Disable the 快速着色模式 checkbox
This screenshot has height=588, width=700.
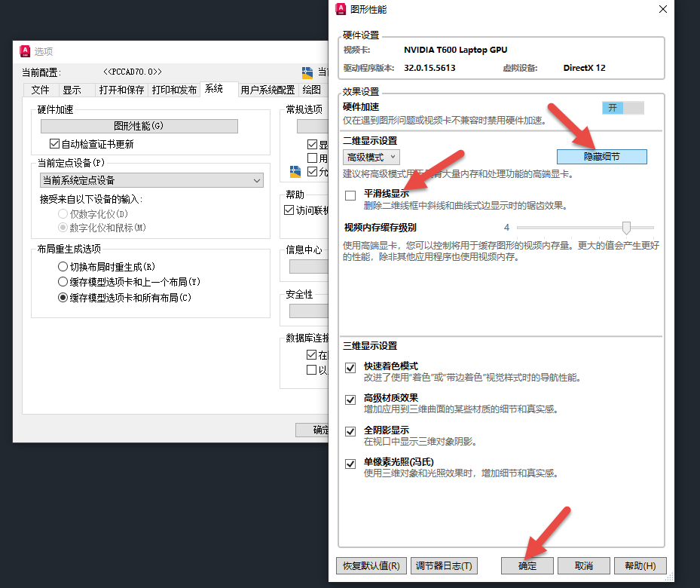tap(350, 368)
